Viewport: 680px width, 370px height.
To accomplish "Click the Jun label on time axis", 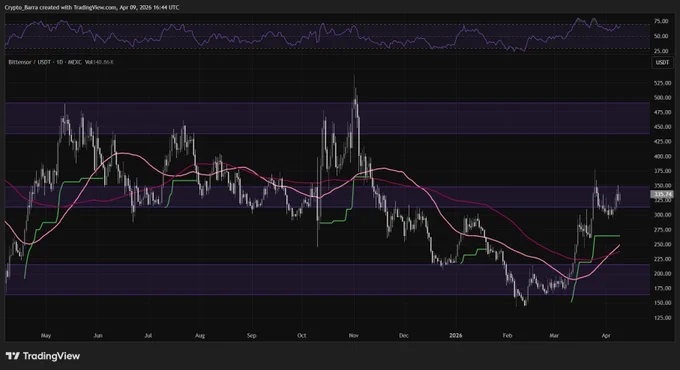I will 98,336.
